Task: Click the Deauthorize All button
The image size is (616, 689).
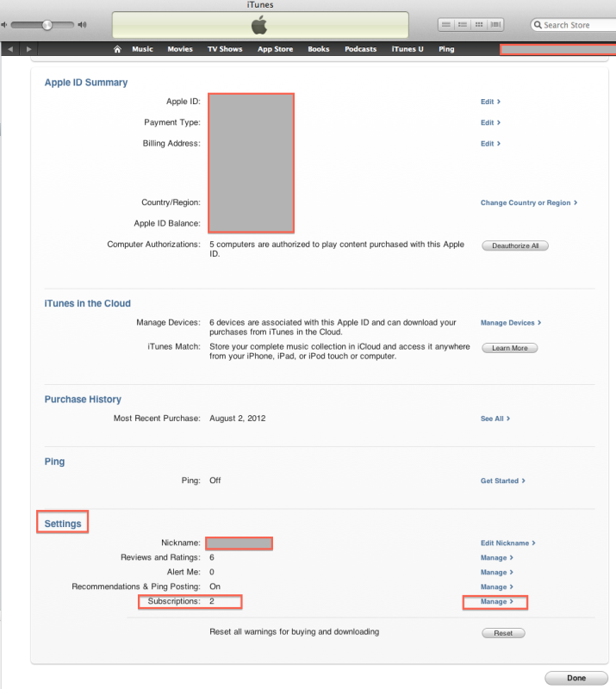Action: pos(515,245)
